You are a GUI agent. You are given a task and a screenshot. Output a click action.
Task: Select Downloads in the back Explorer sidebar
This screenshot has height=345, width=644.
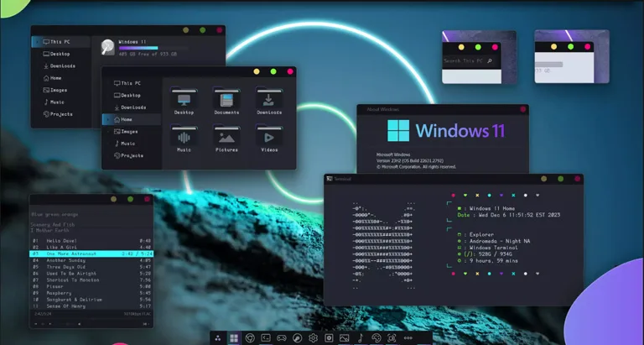point(60,65)
